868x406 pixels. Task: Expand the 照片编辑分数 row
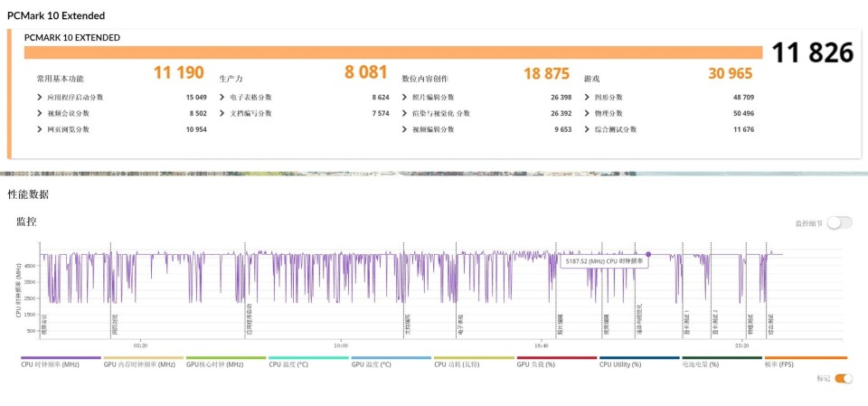[x=405, y=98]
